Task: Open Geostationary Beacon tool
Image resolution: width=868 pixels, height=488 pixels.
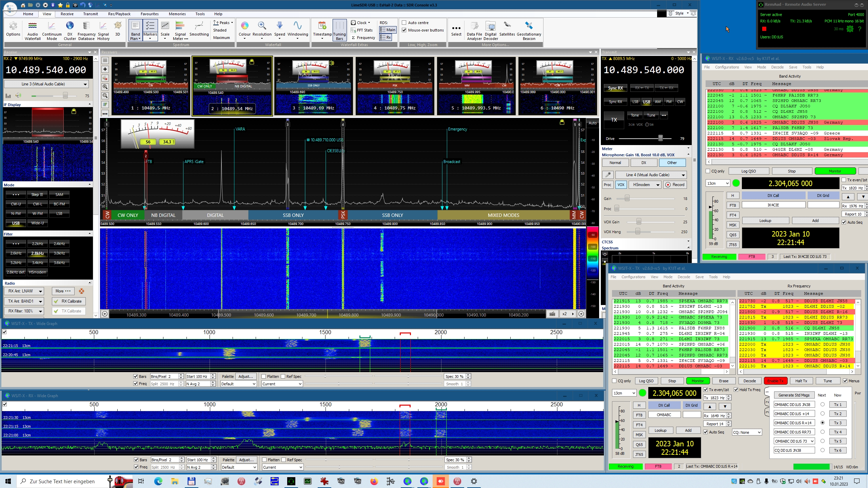Action: [x=529, y=30]
